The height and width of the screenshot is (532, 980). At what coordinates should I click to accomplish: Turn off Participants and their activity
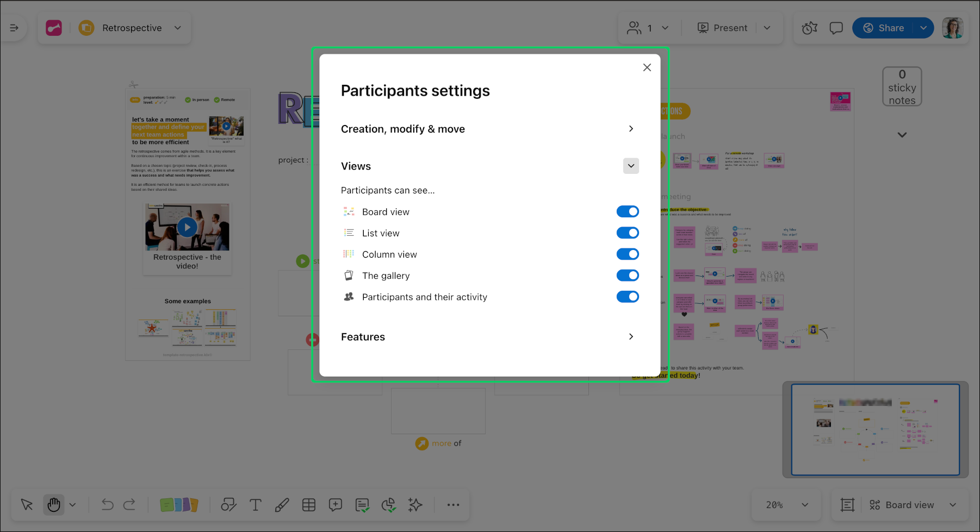[x=628, y=297]
